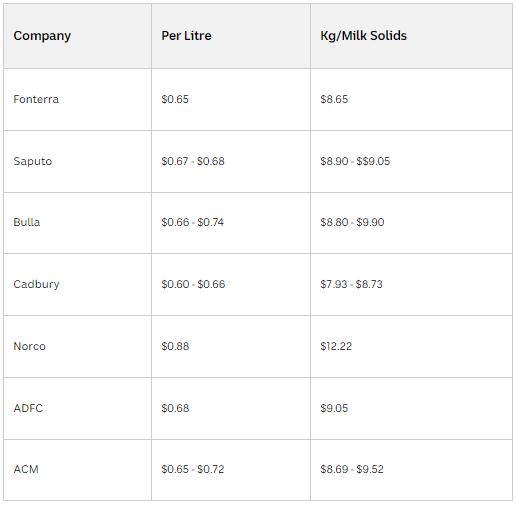Image resolution: width=517 pixels, height=507 pixels.
Task: Select the Norco company cell
Action: coord(77,346)
